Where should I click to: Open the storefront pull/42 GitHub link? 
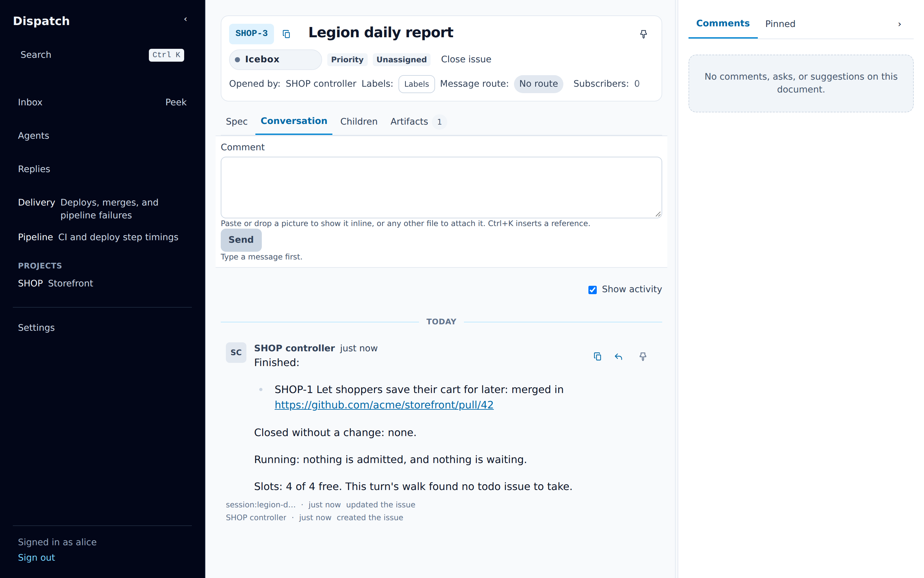pos(384,405)
